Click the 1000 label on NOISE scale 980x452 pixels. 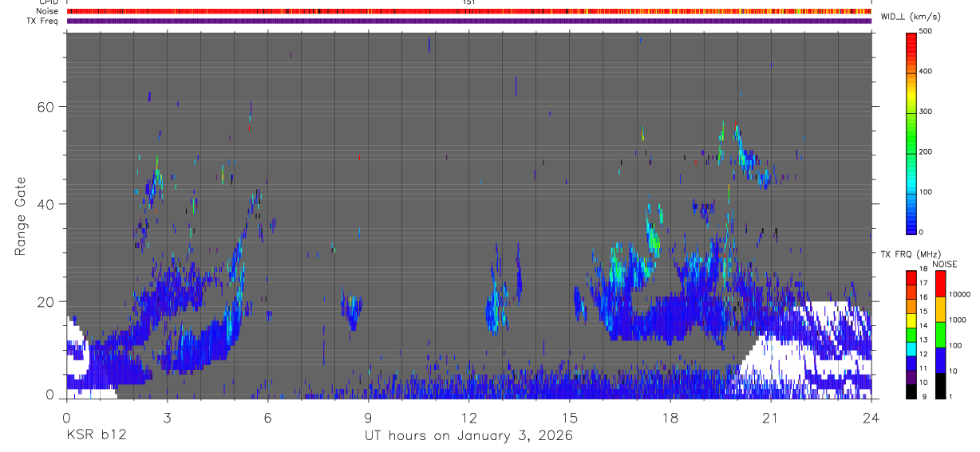click(957, 320)
